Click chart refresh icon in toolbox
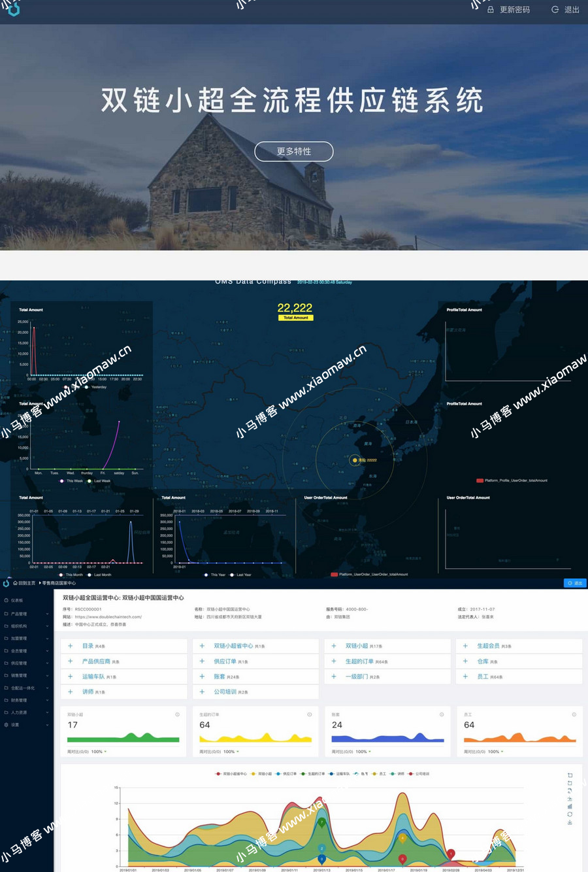Image resolution: width=588 pixels, height=872 pixels. click(570, 814)
